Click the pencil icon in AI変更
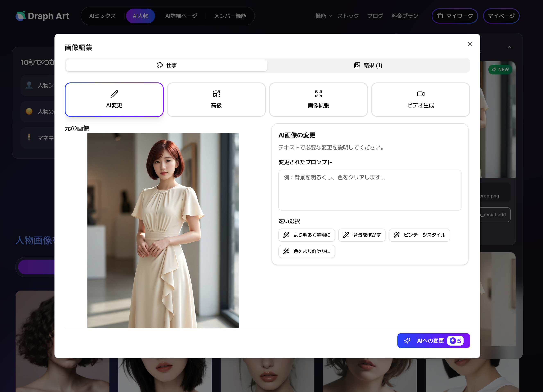 pos(114,94)
